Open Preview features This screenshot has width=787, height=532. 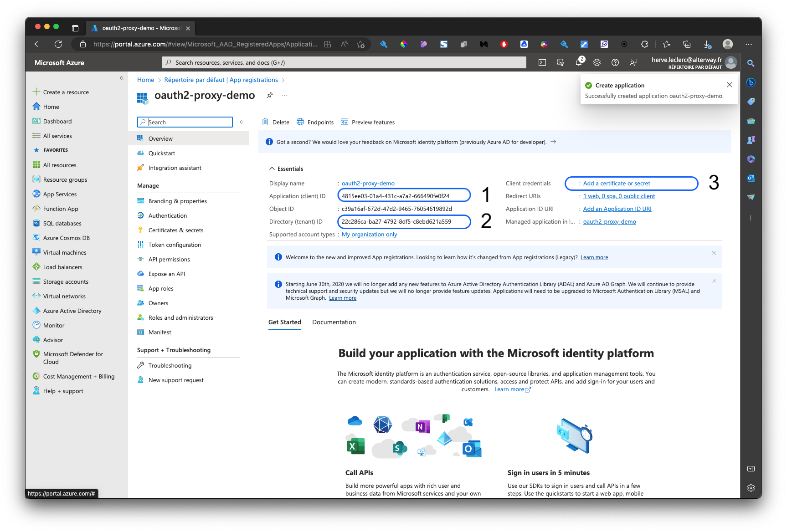point(368,122)
